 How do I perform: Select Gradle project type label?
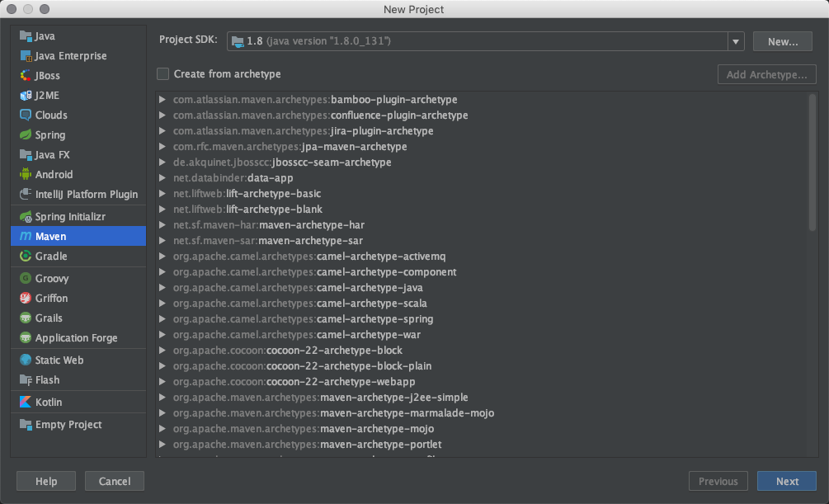coord(51,256)
